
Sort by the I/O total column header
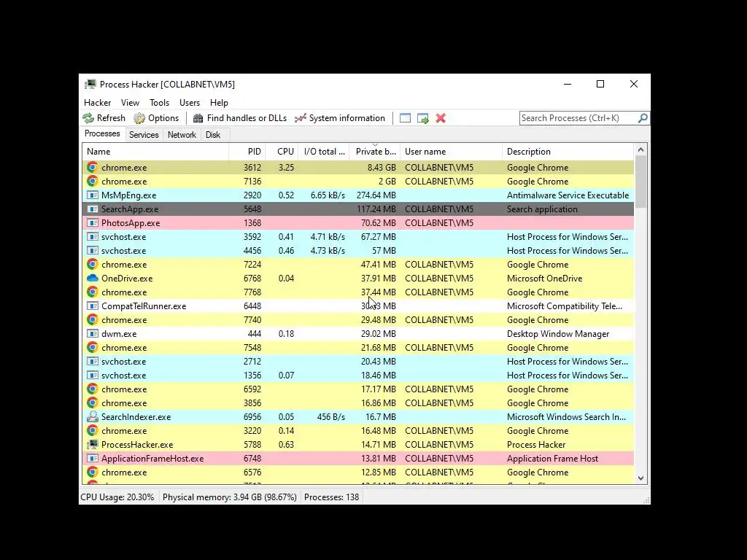click(324, 152)
